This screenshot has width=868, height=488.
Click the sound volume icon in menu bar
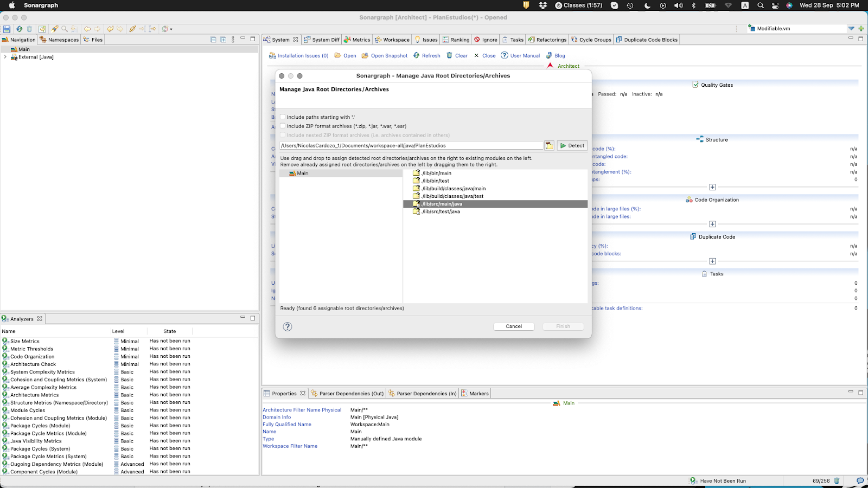tap(678, 5)
